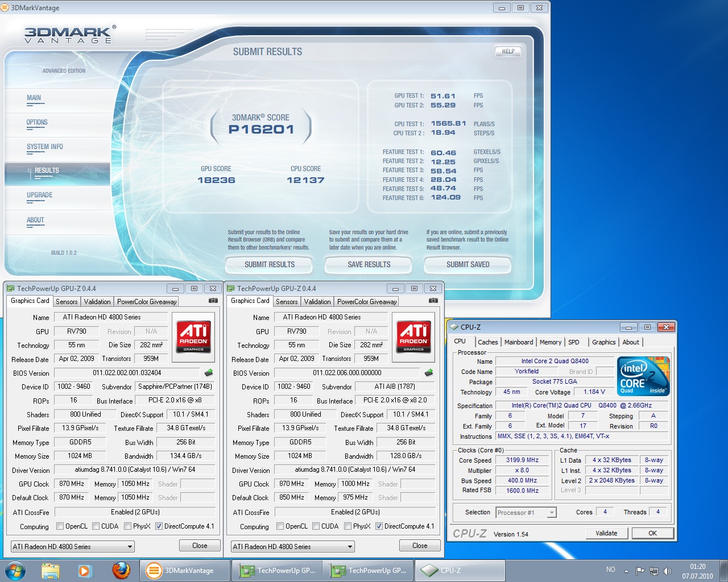This screenshot has height=582, width=728.
Task: Launch Firefox from the taskbar
Action: point(121,570)
